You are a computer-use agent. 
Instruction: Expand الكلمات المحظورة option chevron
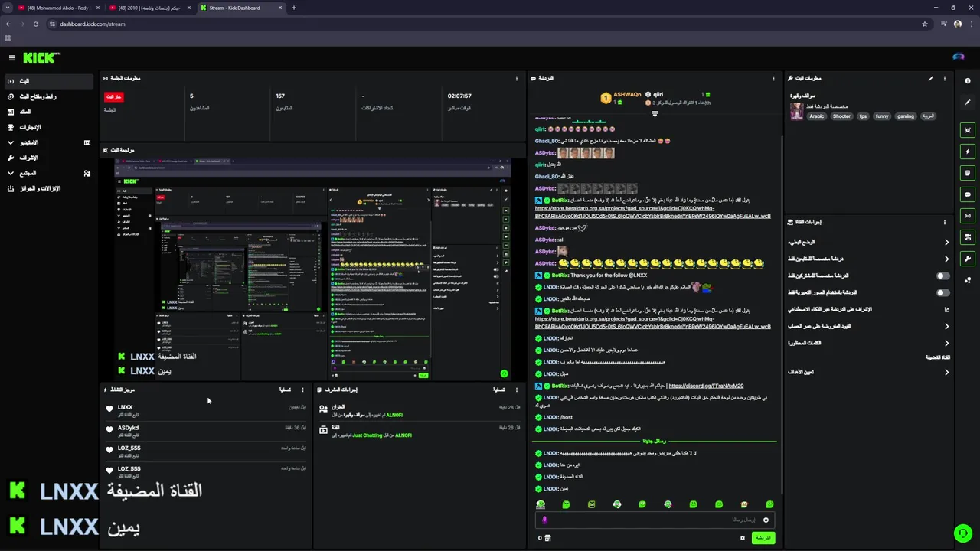point(947,343)
